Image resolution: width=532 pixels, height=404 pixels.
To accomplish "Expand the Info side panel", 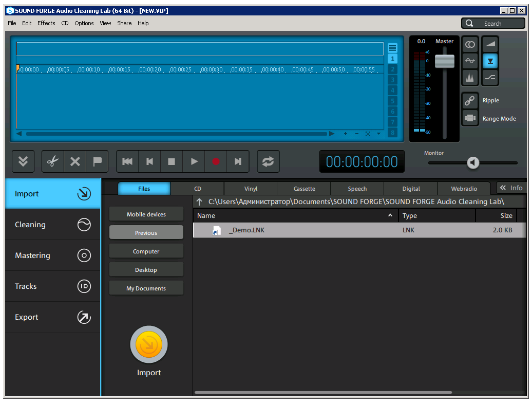I will 510,188.
